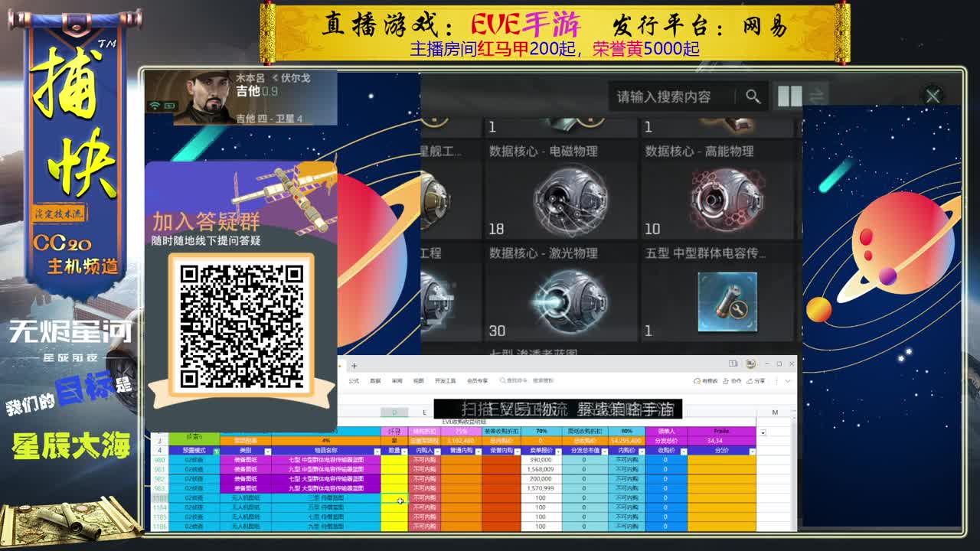Click the 有修改 changes icon in WPS
Screen dimensions: 980x551
[x=703, y=380]
